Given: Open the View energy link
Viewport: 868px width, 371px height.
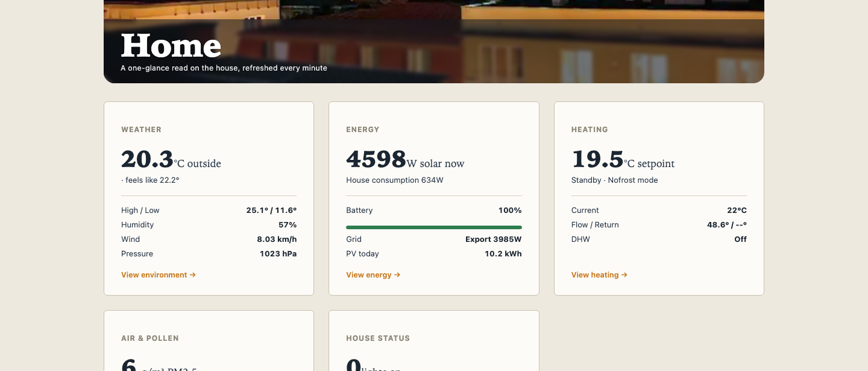Looking at the screenshot, I should click(x=373, y=275).
